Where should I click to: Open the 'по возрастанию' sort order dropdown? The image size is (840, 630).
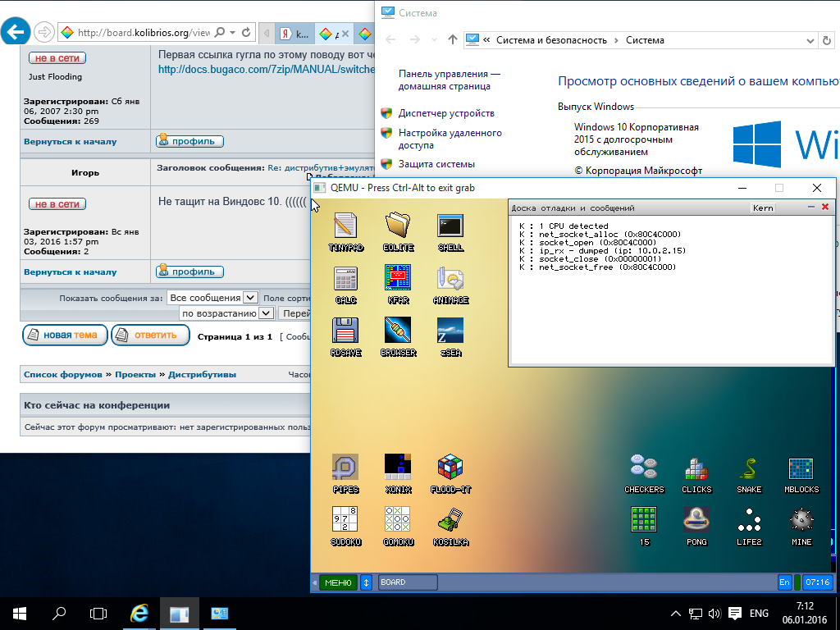point(266,313)
